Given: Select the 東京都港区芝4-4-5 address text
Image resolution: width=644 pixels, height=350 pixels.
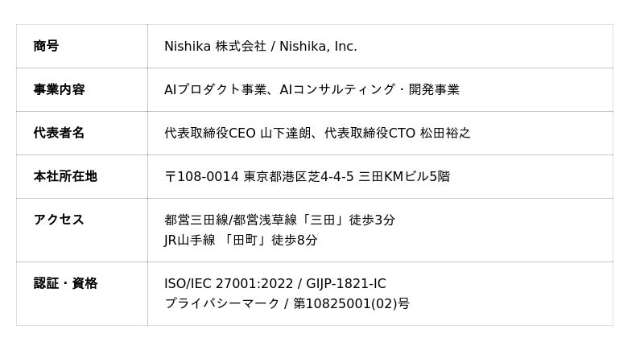Looking at the screenshot, I should coord(299,177).
